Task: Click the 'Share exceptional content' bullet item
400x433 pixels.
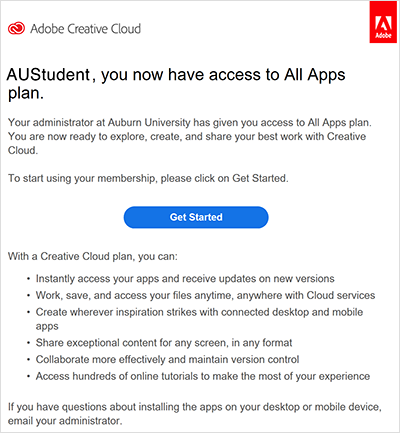Action: (x=164, y=343)
